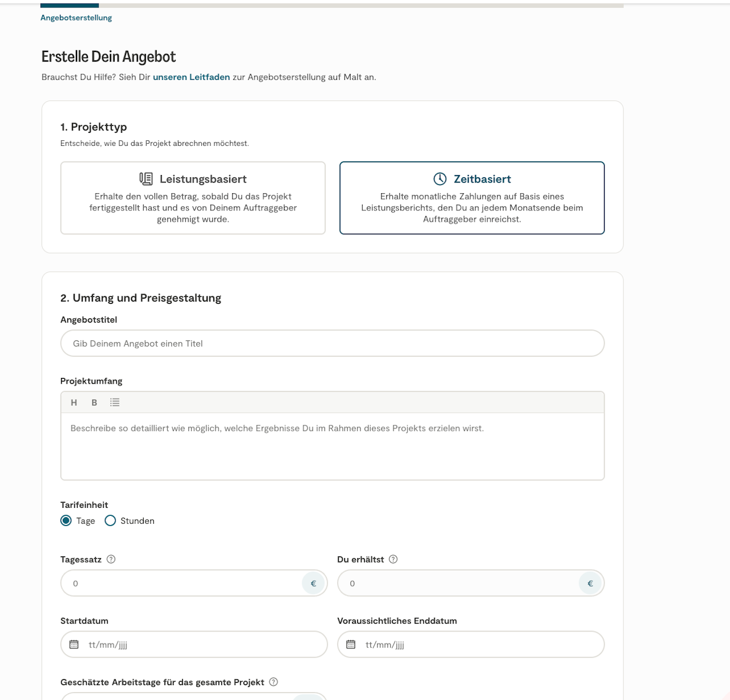Image resolution: width=730 pixels, height=700 pixels.
Task: Toggle bold (B) formatting in Projektumfang
Action: point(94,402)
